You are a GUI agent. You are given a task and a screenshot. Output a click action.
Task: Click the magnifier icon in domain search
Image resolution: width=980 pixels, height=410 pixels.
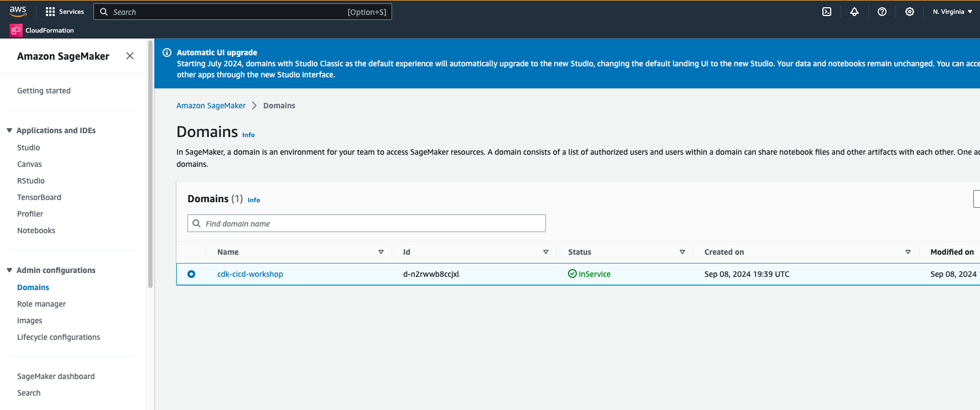coord(196,223)
